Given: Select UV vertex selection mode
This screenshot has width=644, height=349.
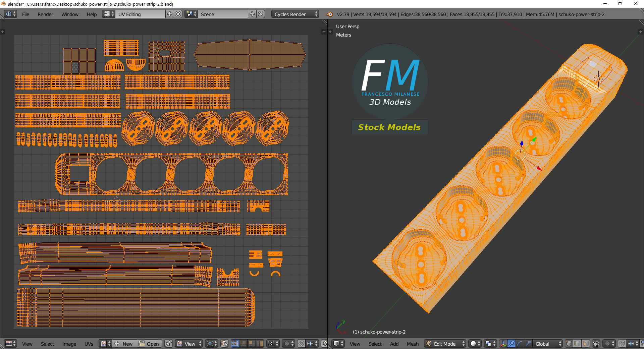Looking at the screenshot, I should tap(234, 344).
